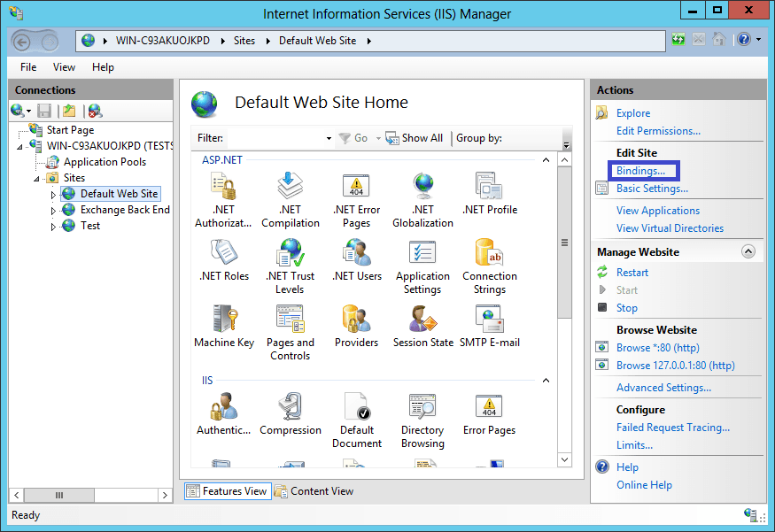Screen dimensions: 775x532
Task: Open the .NET Error Pages feature
Action: [356, 193]
